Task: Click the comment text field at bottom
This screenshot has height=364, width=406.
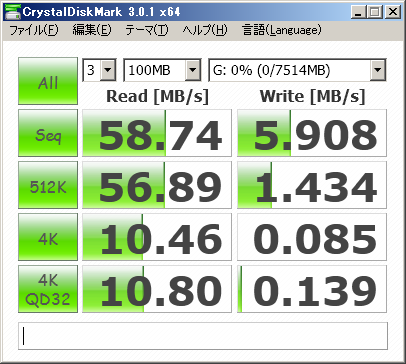Action: (x=203, y=336)
